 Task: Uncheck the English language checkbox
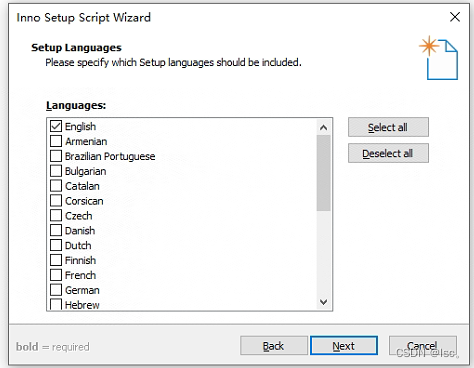(56, 126)
